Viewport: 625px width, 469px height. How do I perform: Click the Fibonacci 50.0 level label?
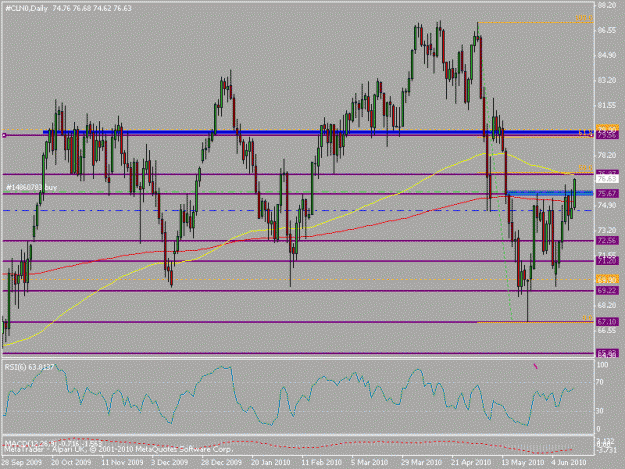586,168
